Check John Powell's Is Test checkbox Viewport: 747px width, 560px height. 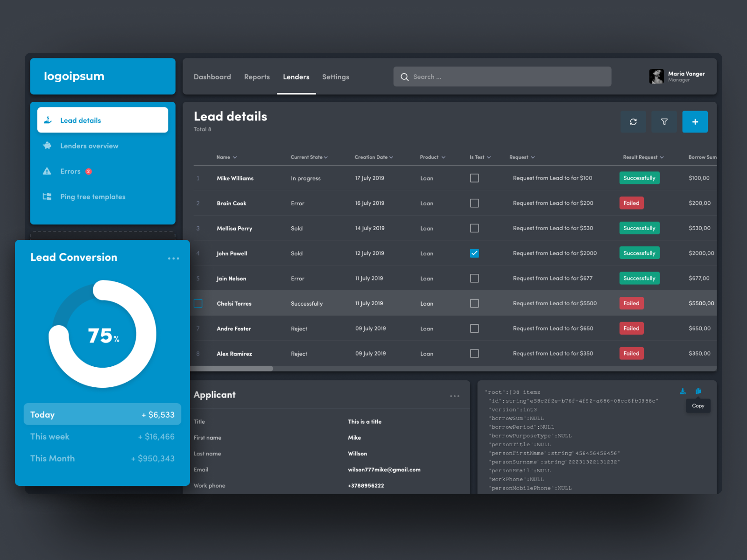pyautogui.click(x=474, y=253)
